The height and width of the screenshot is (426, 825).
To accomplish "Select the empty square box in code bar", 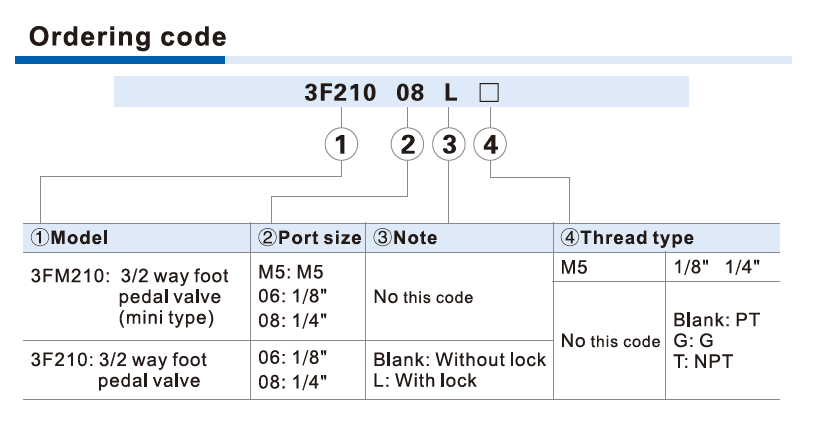I will [x=489, y=93].
